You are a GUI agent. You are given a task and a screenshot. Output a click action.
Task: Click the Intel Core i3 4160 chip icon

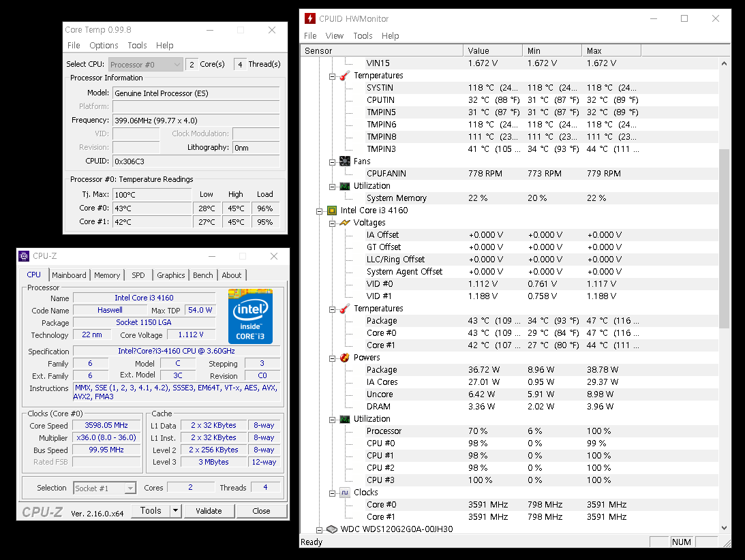[x=332, y=211]
